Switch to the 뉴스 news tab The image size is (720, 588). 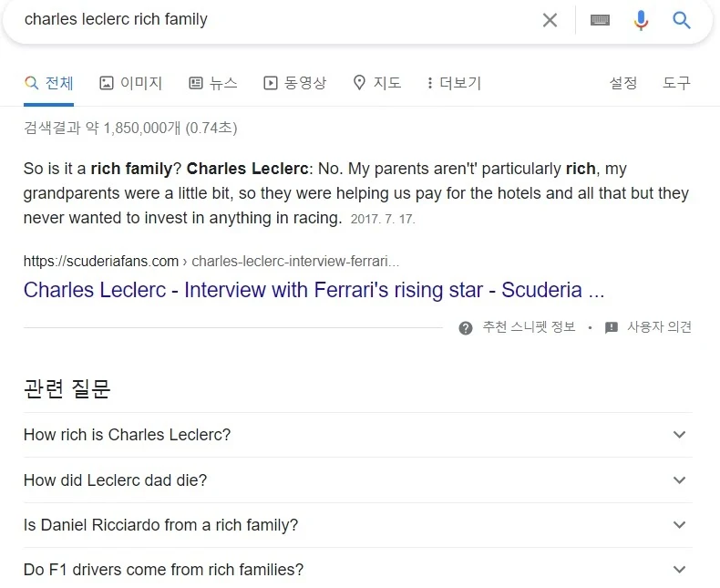pos(213,83)
